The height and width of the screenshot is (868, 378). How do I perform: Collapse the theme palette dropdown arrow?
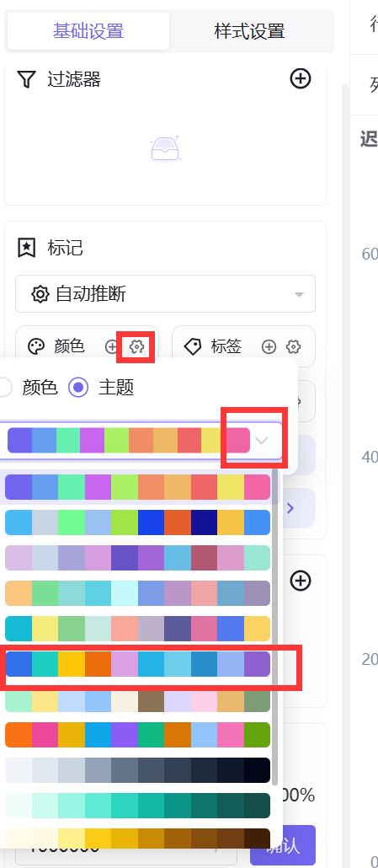(x=261, y=441)
